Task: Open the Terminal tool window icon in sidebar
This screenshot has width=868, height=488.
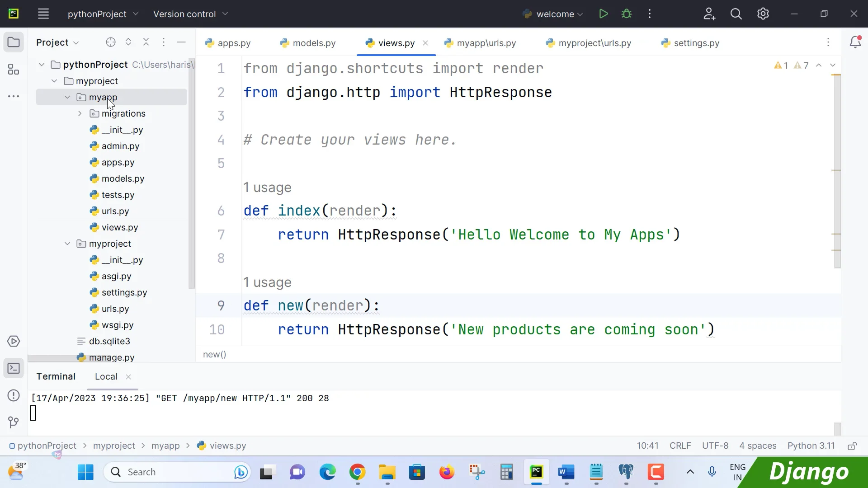Action: 14,368
